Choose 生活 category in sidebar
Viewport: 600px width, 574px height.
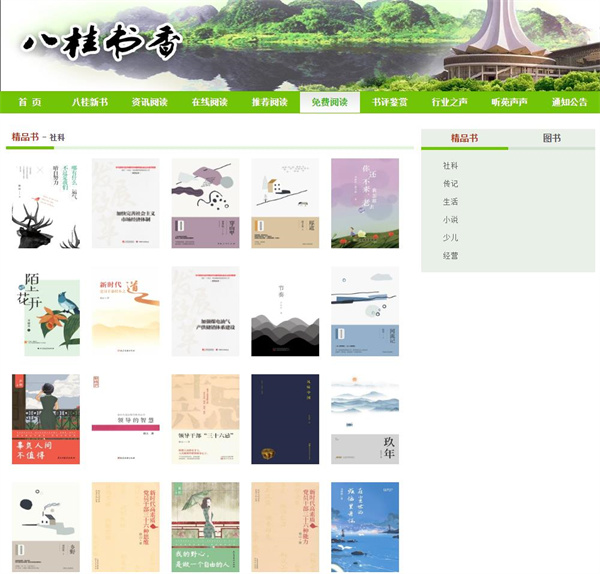[x=450, y=202]
